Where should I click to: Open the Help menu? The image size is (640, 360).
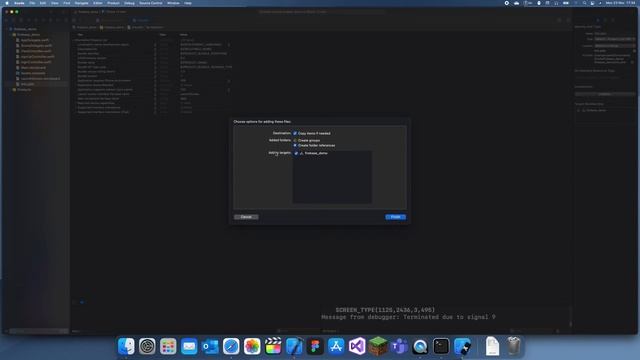tap(188, 3)
